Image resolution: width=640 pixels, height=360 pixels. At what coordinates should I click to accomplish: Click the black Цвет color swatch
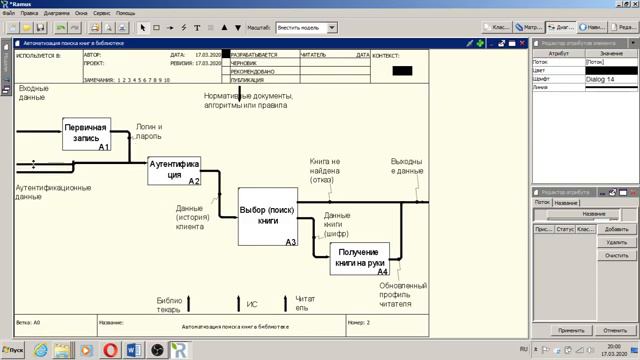[611, 71]
